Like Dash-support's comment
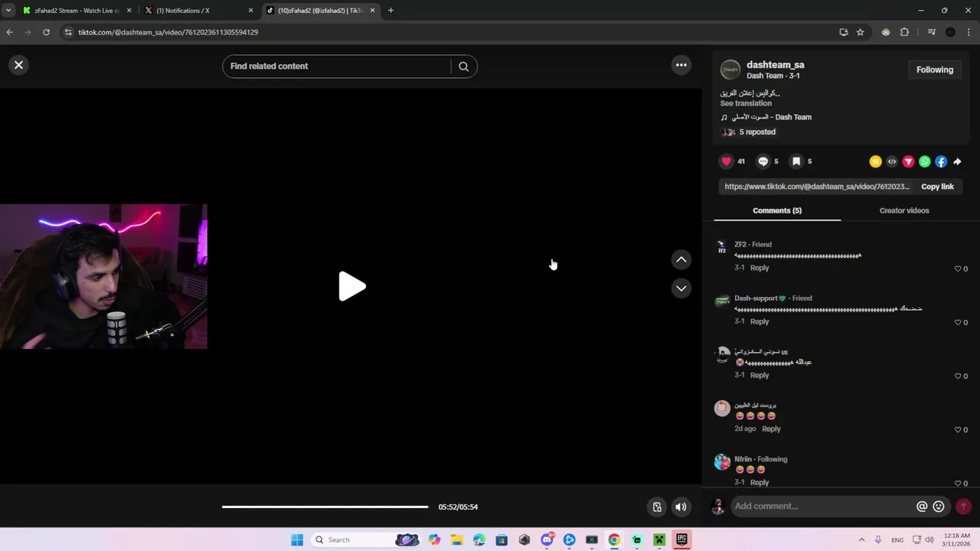Image resolution: width=980 pixels, height=551 pixels. click(958, 322)
